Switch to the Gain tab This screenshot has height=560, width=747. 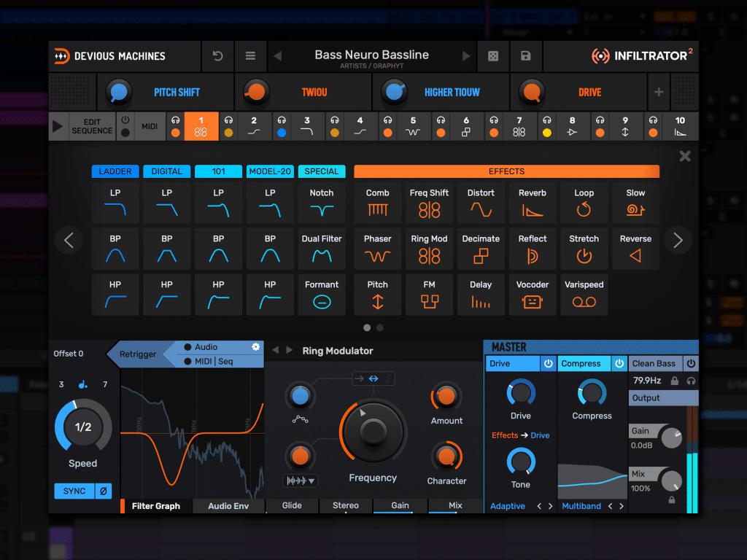(x=400, y=506)
